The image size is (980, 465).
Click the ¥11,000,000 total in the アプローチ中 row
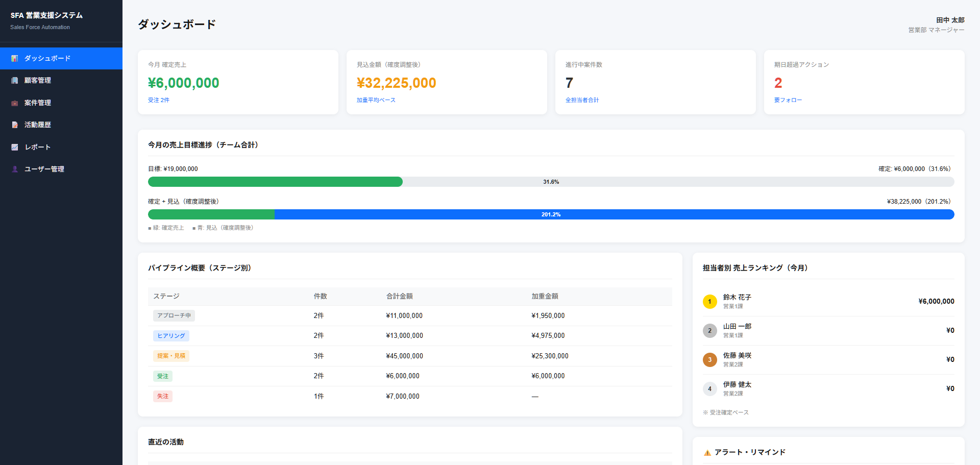404,316
